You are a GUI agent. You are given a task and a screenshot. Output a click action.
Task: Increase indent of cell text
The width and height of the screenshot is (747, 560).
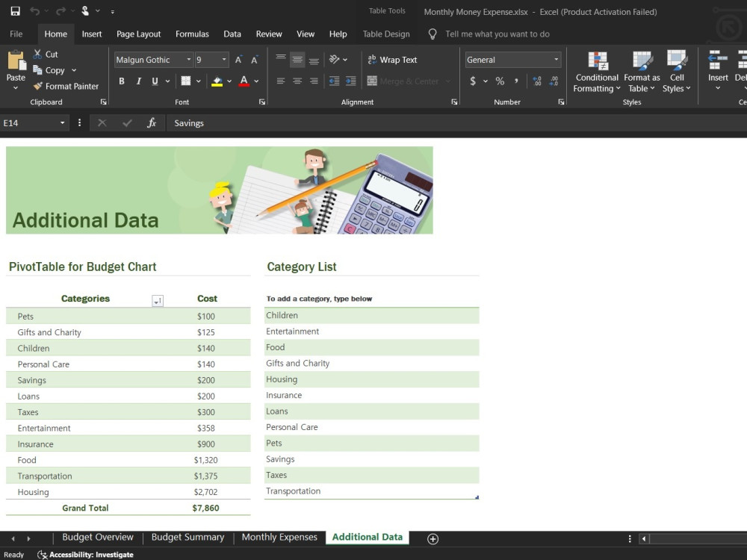tap(350, 81)
